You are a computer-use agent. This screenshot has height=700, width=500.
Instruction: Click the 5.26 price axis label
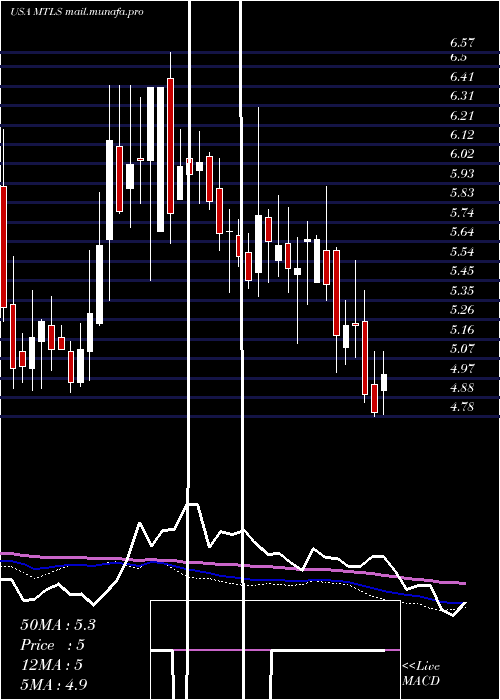[462, 310]
